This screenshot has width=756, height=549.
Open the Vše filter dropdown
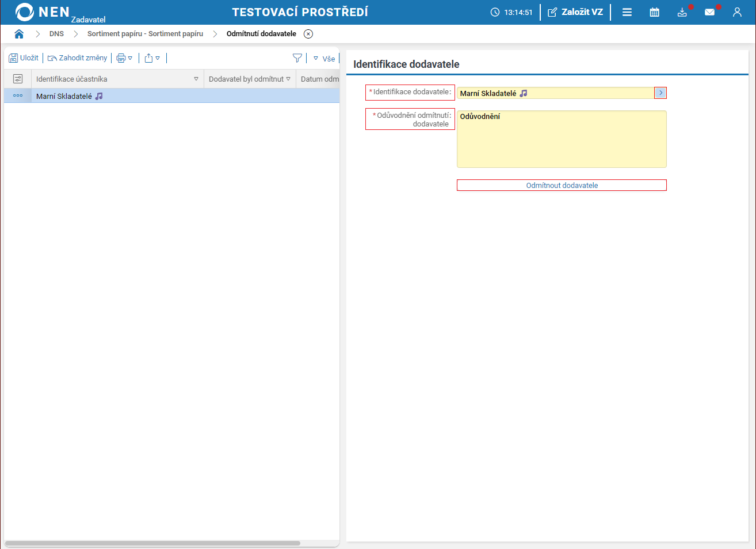324,59
